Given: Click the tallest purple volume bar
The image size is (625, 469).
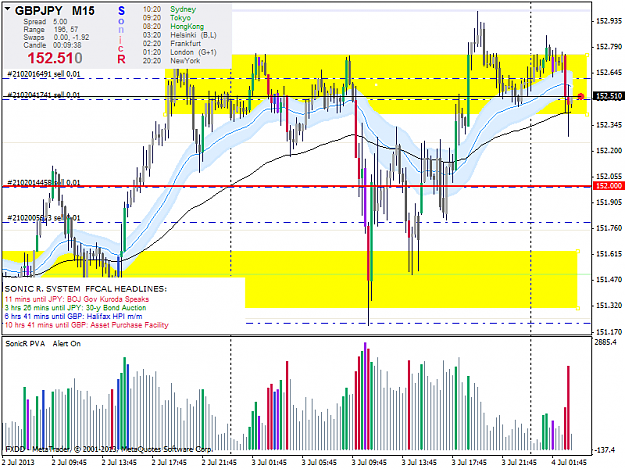Looking at the screenshot, I should (365, 396).
